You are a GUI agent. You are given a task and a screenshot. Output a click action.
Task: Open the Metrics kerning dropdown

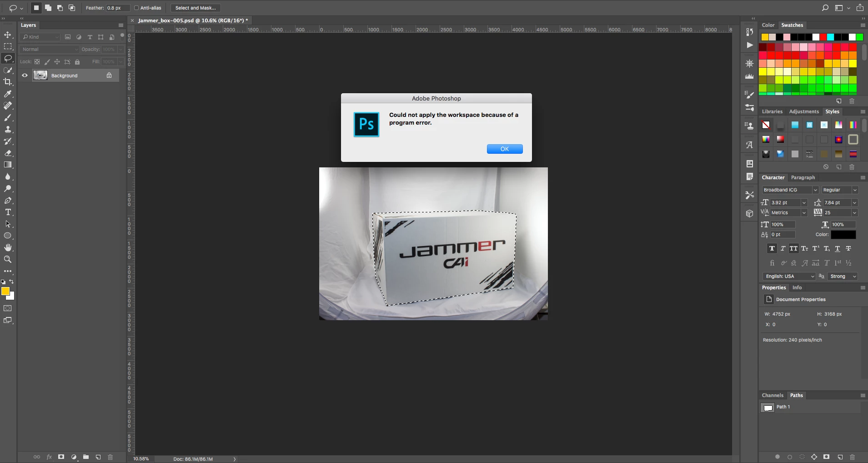click(788, 212)
